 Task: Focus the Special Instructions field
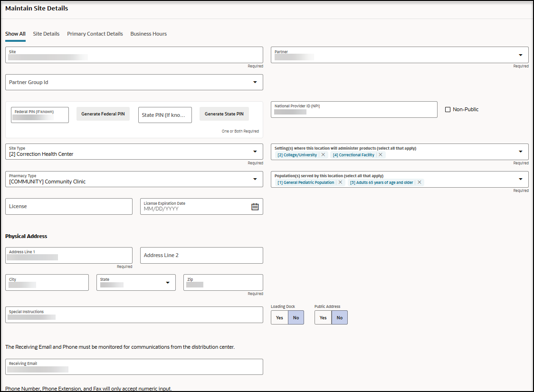[134, 315]
